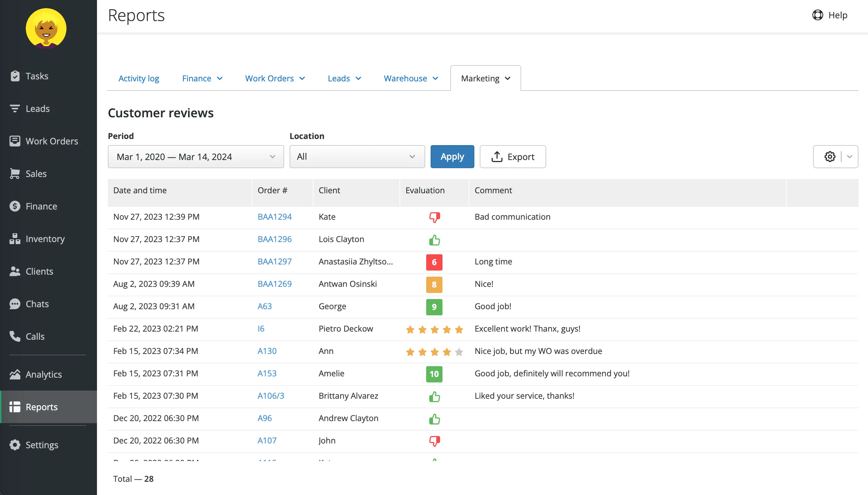Click the Work Orders sidebar icon
868x495 pixels.
(x=15, y=141)
